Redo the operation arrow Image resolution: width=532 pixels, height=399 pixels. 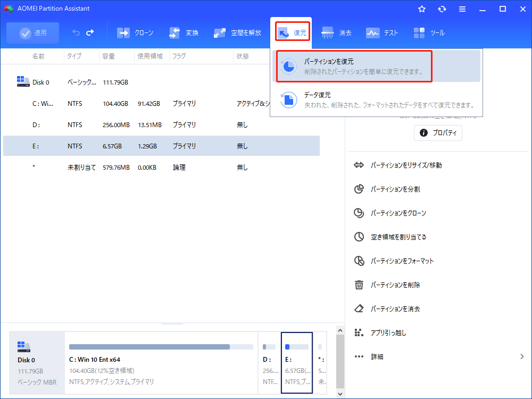coord(90,32)
